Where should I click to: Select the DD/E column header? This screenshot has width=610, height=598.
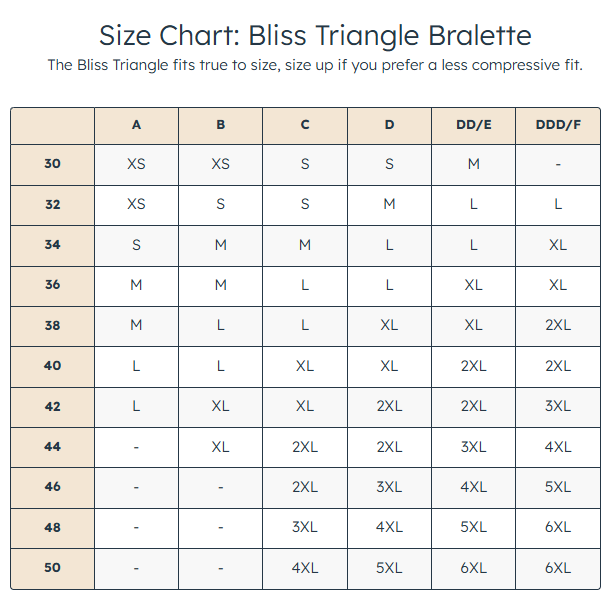[x=473, y=125]
